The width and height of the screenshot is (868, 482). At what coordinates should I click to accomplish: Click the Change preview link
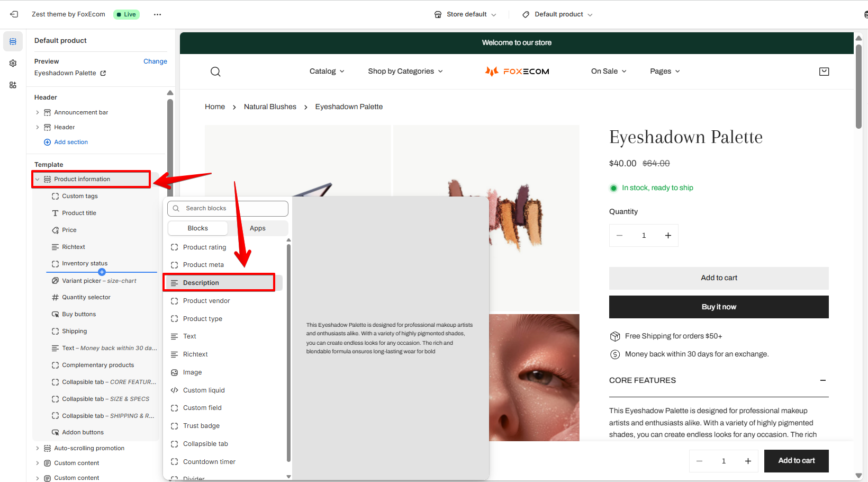click(x=155, y=61)
